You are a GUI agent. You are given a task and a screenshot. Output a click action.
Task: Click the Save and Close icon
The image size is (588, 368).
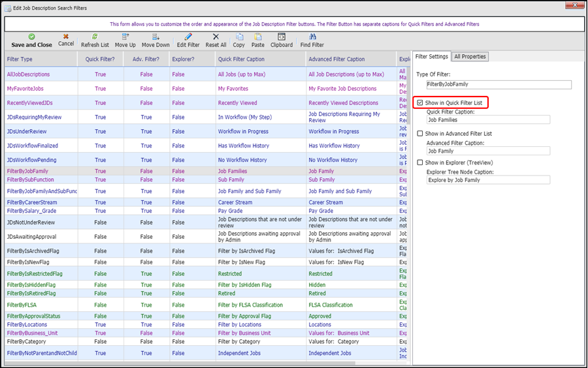(x=31, y=37)
